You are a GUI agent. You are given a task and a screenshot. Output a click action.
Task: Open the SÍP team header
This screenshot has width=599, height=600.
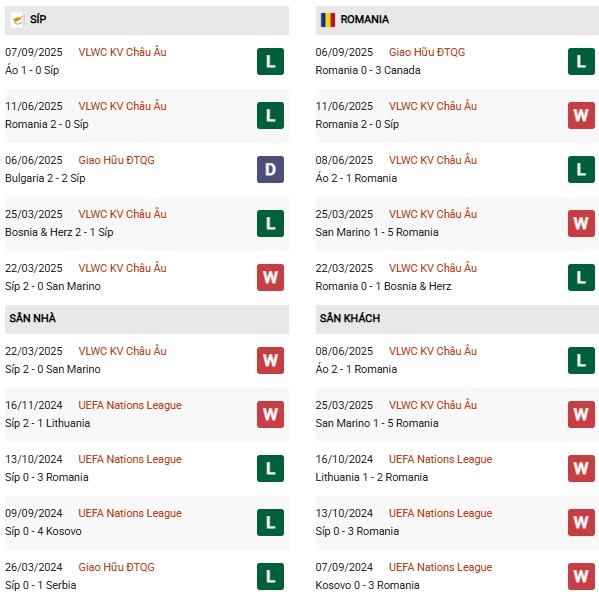click(x=147, y=20)
